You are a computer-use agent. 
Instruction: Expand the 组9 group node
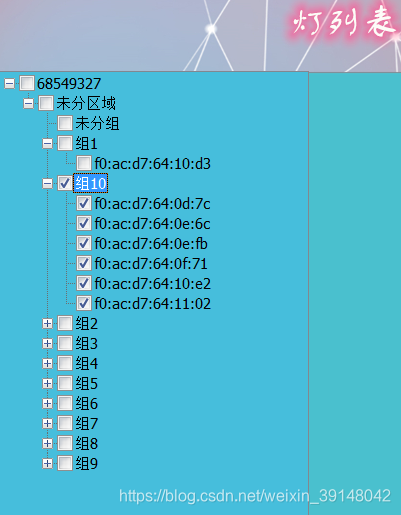(48, 463)
